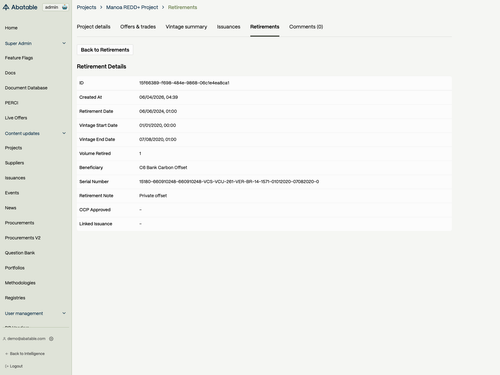Open Question Bank in the sidebar
This screenshot has width=500, height=375.
(20, 253)
